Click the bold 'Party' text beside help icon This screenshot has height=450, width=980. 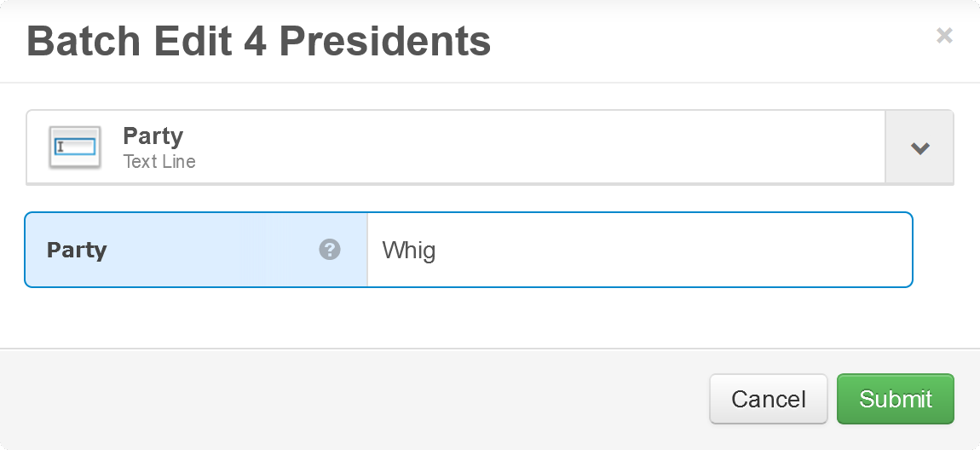(77, 251)
